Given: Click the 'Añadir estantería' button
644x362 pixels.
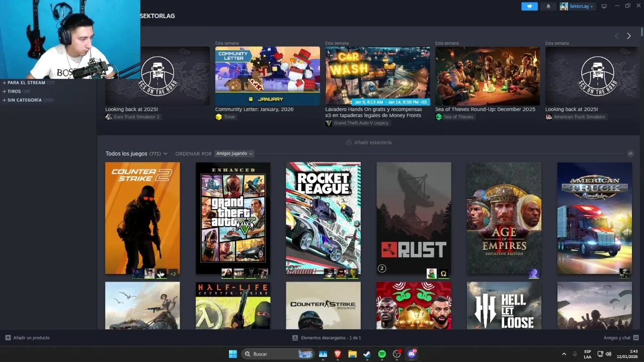Looking at the screenshot, I should point(369,142).
